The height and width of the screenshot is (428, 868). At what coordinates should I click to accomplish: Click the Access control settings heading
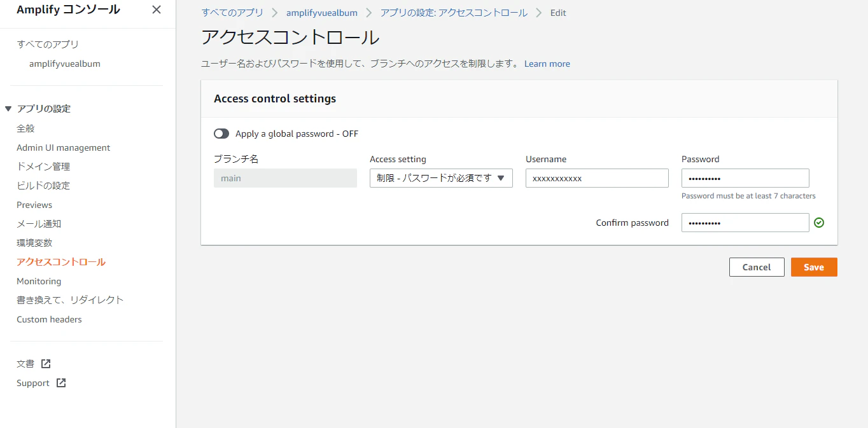point(275,99)
